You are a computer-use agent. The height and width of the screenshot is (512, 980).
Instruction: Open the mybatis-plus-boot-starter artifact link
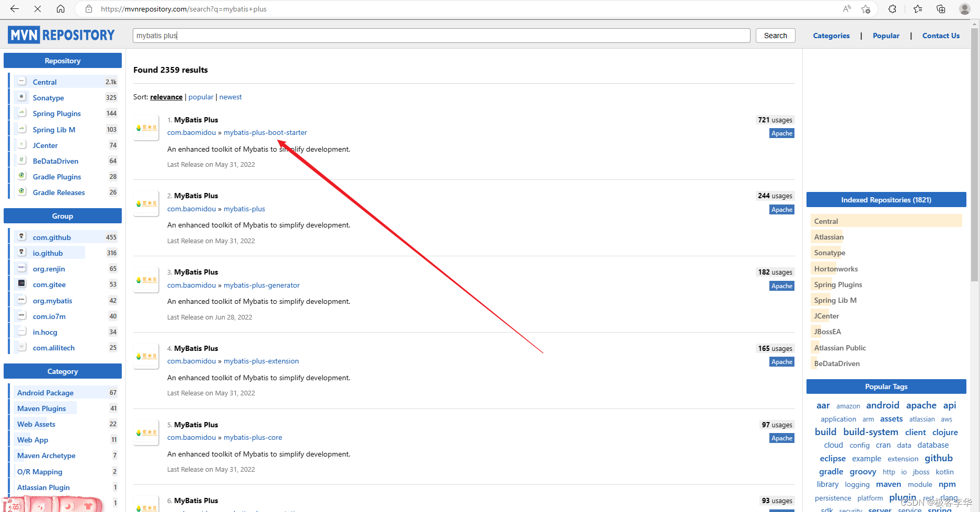[266, 132]
